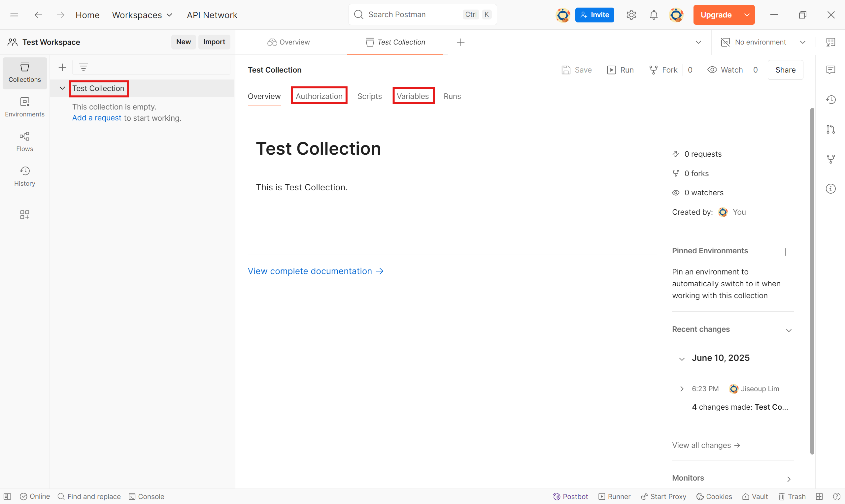Click the user avatar next to Upgrade
Viewport: 845px width, 504px height.
click(x=676, y=15)
